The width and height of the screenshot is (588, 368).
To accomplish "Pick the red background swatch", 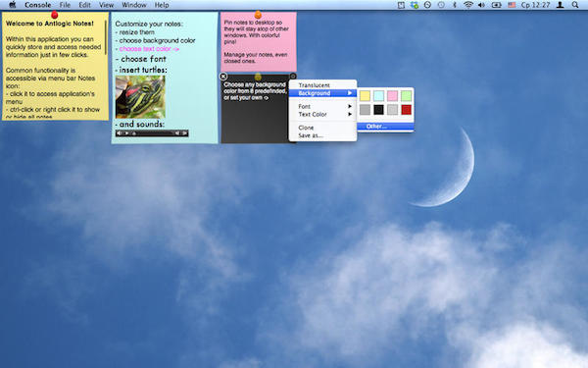I will pyautogui.click(x=406, y=110).
